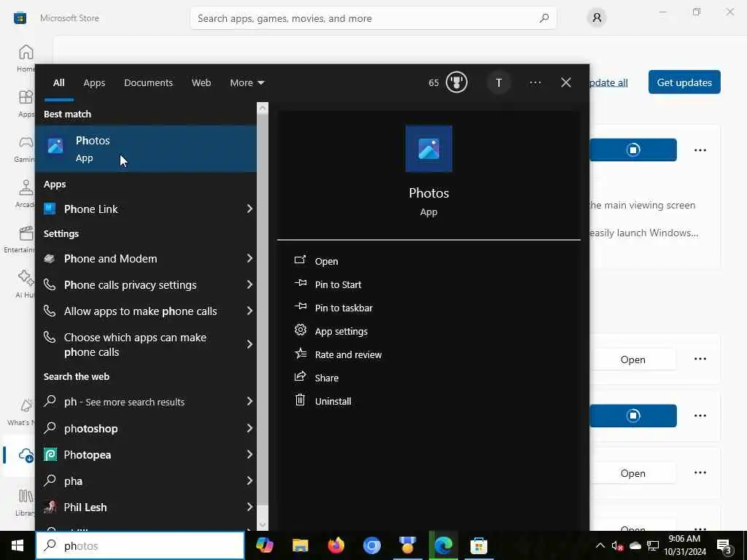Open the Start menu Windows button
Screen dimensions: 747x560
pyautogui.click(x=18, y=545)
